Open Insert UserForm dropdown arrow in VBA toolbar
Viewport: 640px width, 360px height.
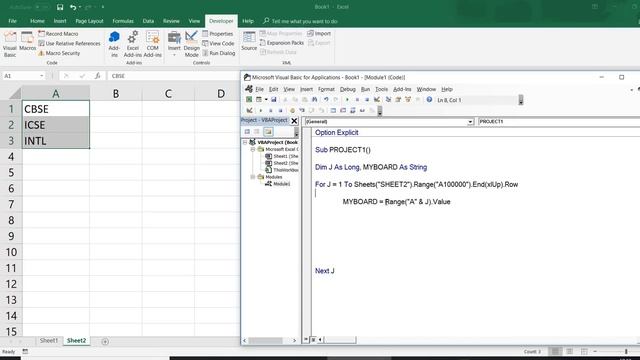pos(266,100)
